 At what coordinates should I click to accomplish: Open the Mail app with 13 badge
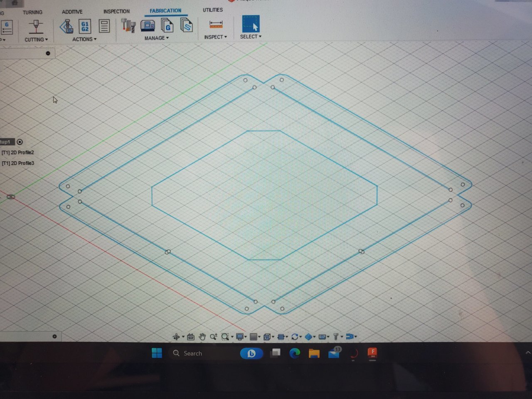(x=334, y=352)
